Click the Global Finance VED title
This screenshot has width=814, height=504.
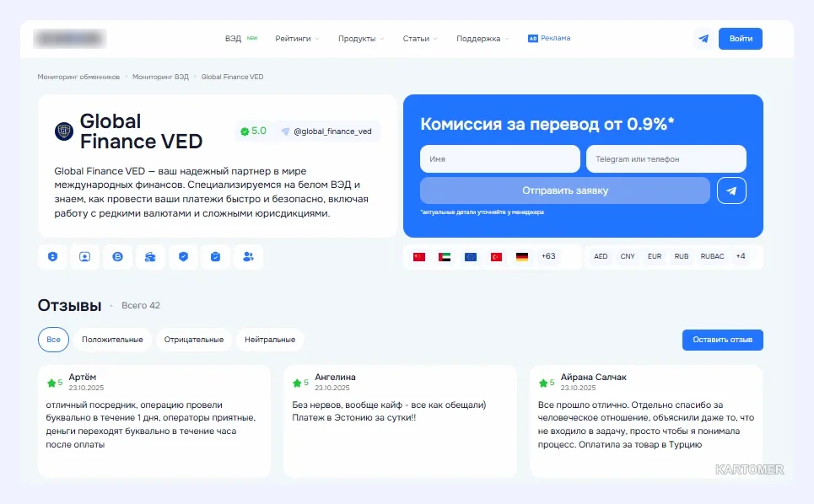click(x=141, y=131)
